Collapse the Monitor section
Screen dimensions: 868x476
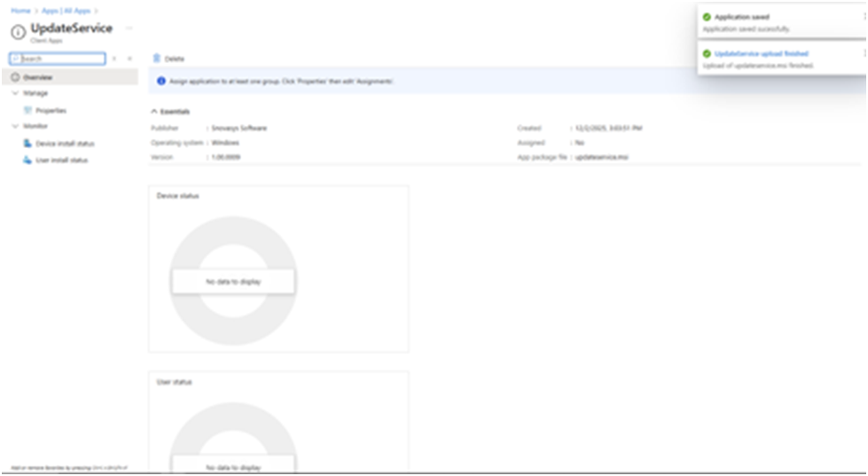(x=15, y=126)
